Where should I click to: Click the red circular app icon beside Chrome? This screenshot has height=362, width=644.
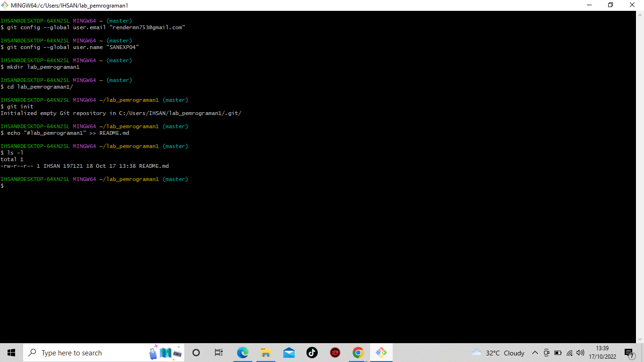click(335, 353)
